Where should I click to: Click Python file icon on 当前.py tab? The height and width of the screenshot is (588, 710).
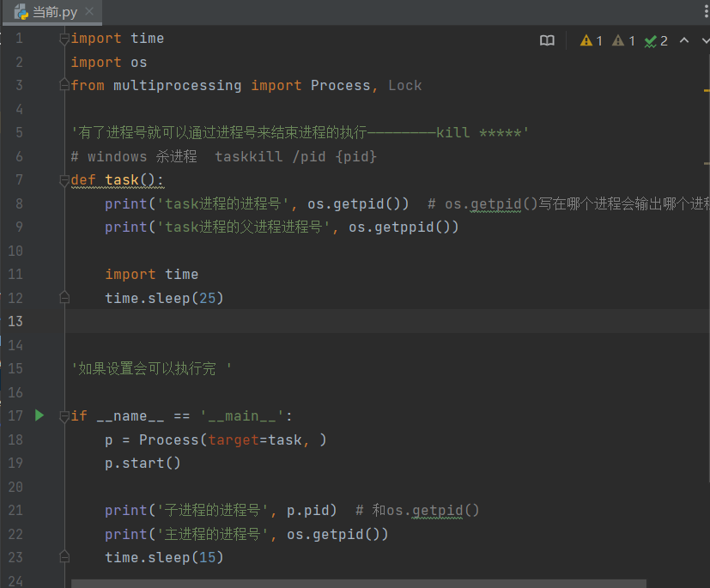pyautogui.click(x=21, y=12)
